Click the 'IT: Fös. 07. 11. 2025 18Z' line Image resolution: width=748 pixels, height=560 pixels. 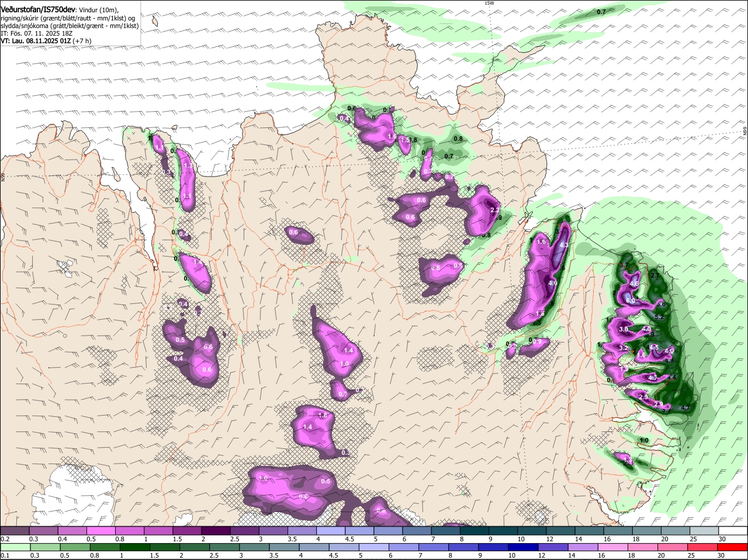point(36,33)
